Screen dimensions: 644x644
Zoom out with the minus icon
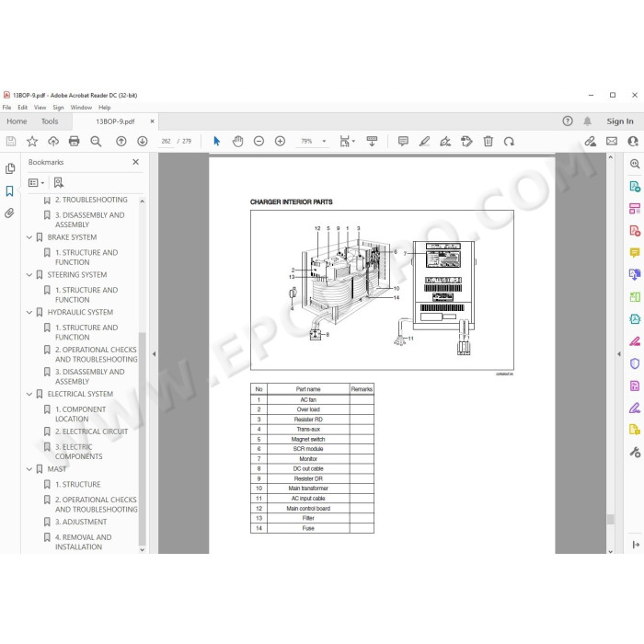[x=259, y=142]
